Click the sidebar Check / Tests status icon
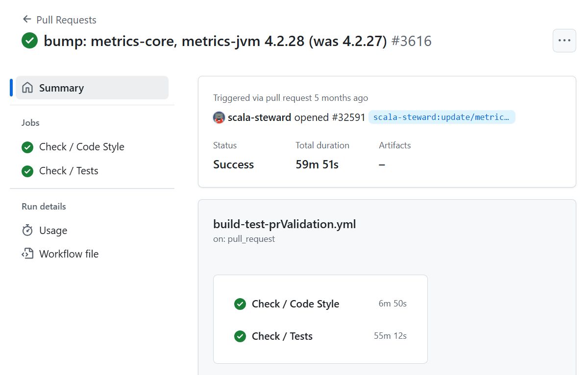The height and width of the screenshot is (375, 588). [x=27, y=171]
